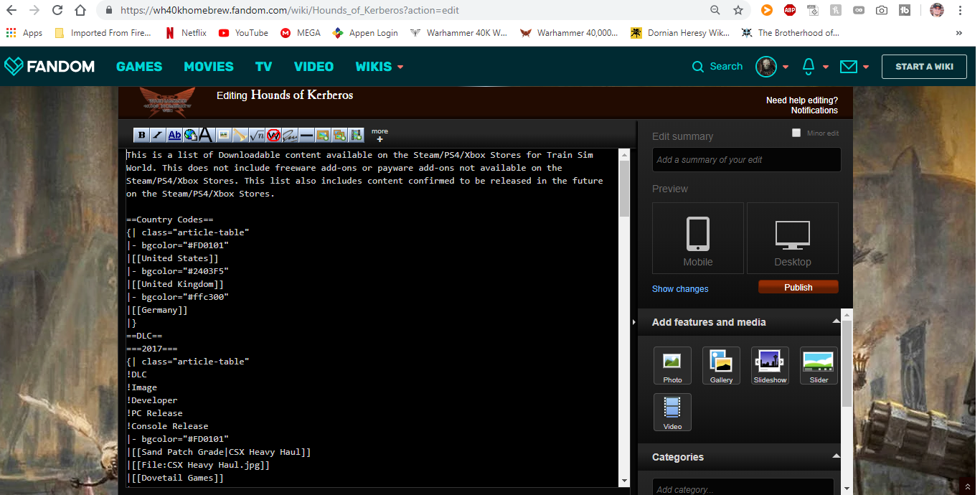Toggle bold formatting in editor toolbar
Image resolution: width=980 pixels, height=495 pixels.
141,135
